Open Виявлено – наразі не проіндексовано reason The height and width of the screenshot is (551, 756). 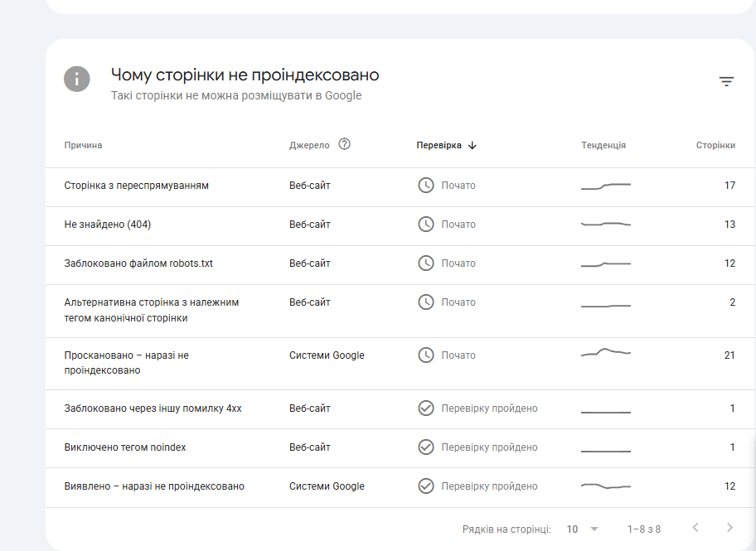pyautogui.click(x=154, y=486)
